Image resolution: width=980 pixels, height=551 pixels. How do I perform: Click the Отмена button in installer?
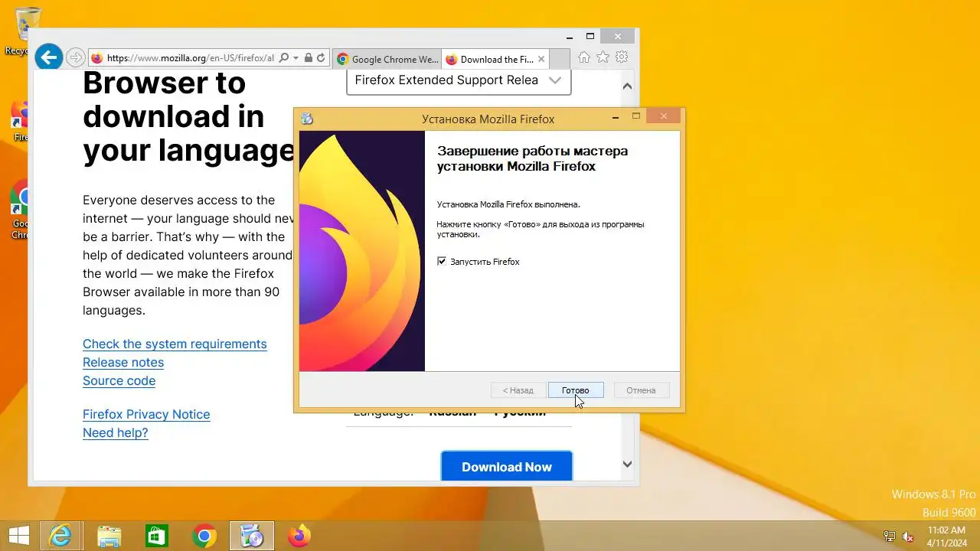641,390
